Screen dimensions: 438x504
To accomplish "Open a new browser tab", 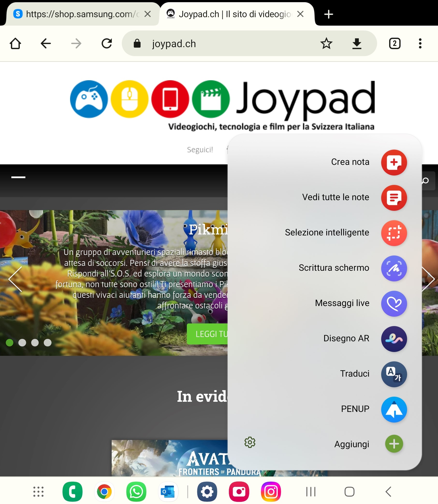I will (x=328, y=14).
